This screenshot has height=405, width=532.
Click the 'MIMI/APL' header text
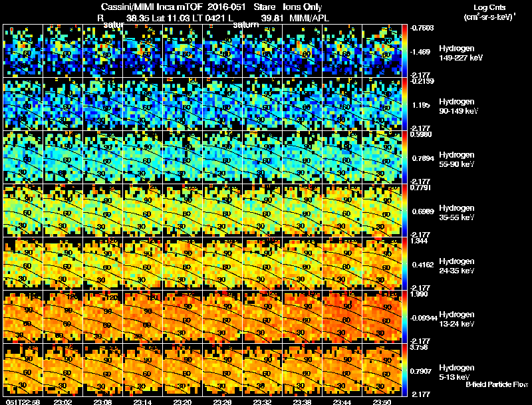click(x=309, y=18)
